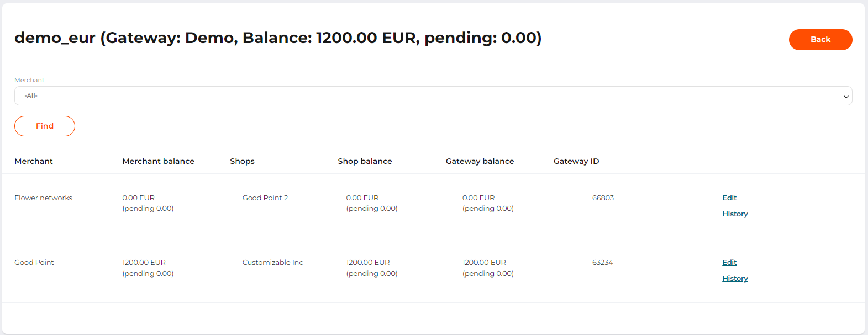
Task: Edit the Customizable Inc shop row
Action: click(x=729, y=263)
